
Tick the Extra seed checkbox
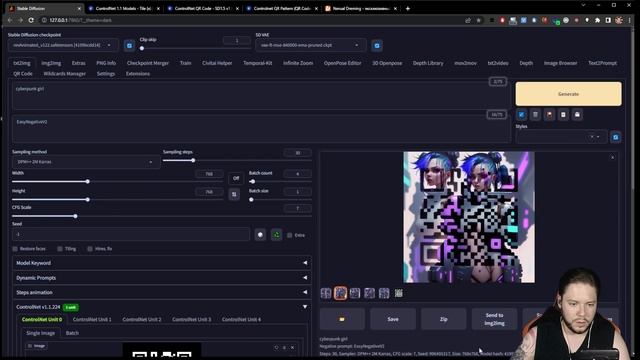click(289, 235)
